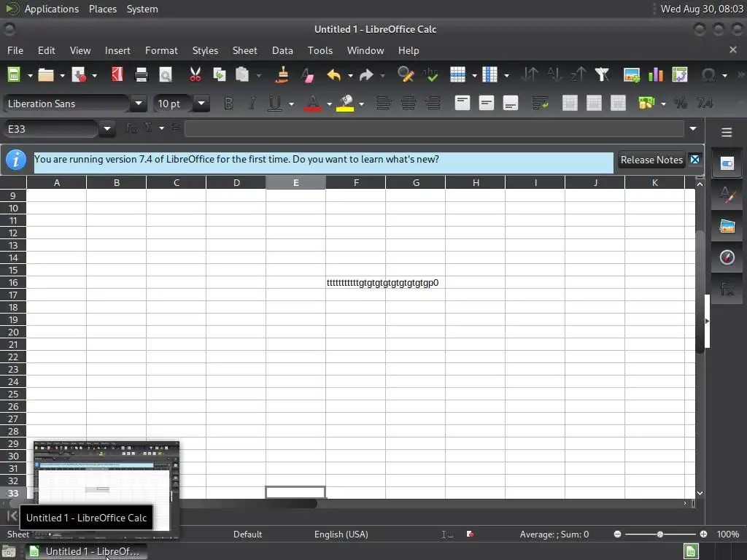Toggle Italic formatting
This screenshot has width=747, height=560.
[252, 104]
